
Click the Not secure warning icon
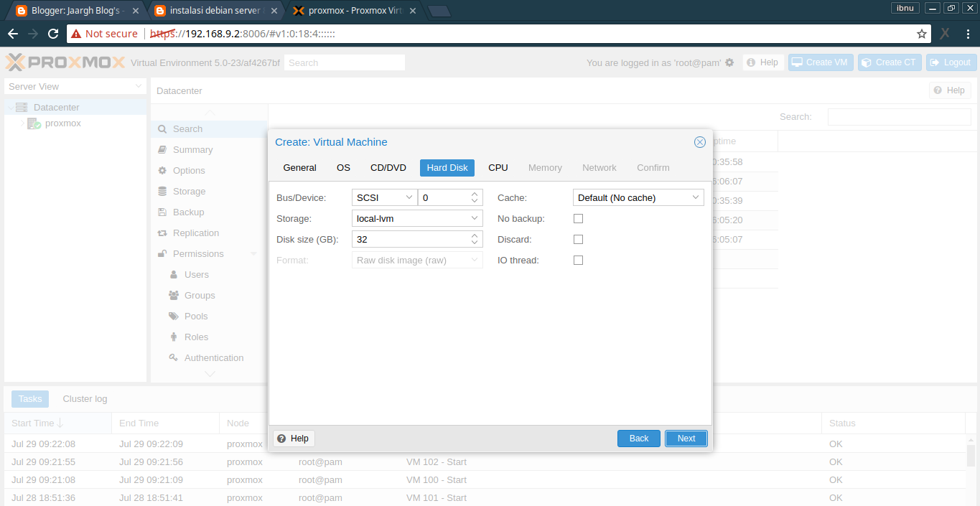pos(76,34)
